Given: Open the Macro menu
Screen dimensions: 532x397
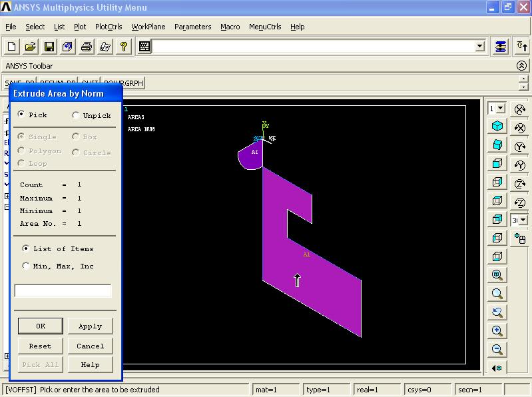Looking at the screenshot, I should (x=230, y=27).
